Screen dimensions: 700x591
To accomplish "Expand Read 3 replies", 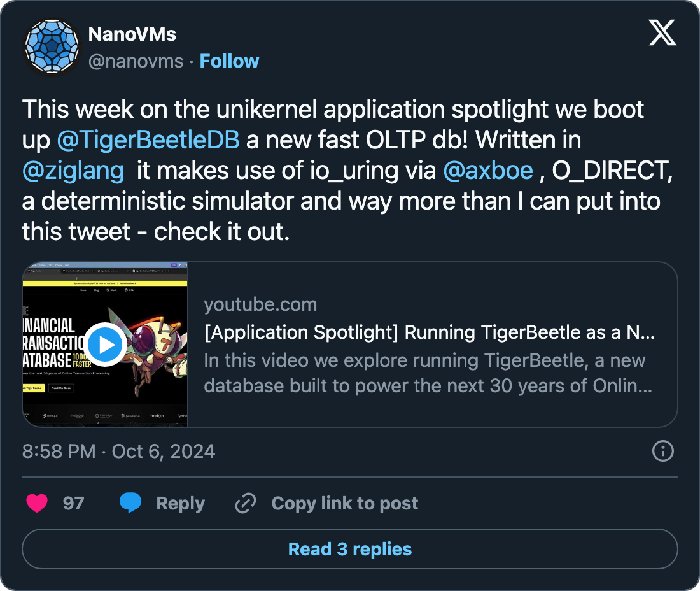I will (350, 549).
